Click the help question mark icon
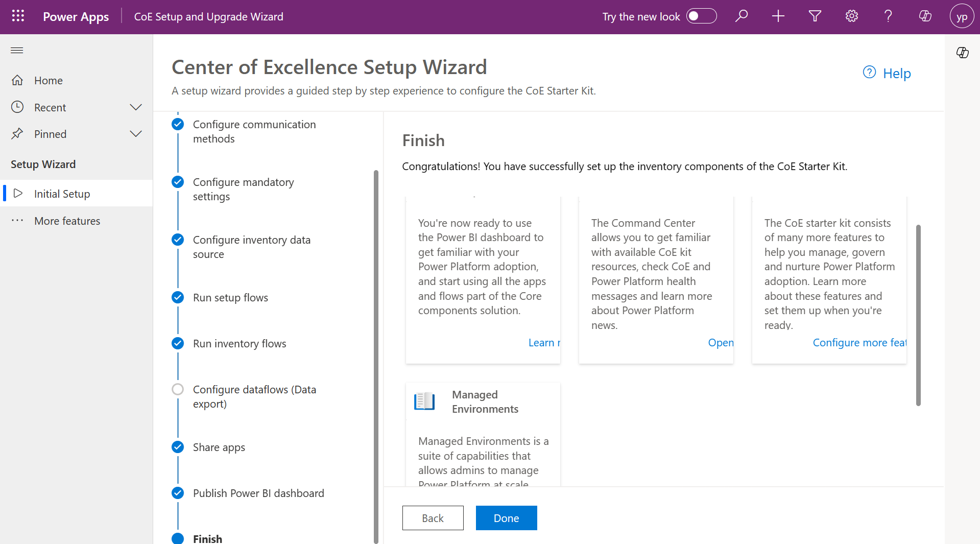The width and height of the screenshot is (980, 544). coord(888,16)
